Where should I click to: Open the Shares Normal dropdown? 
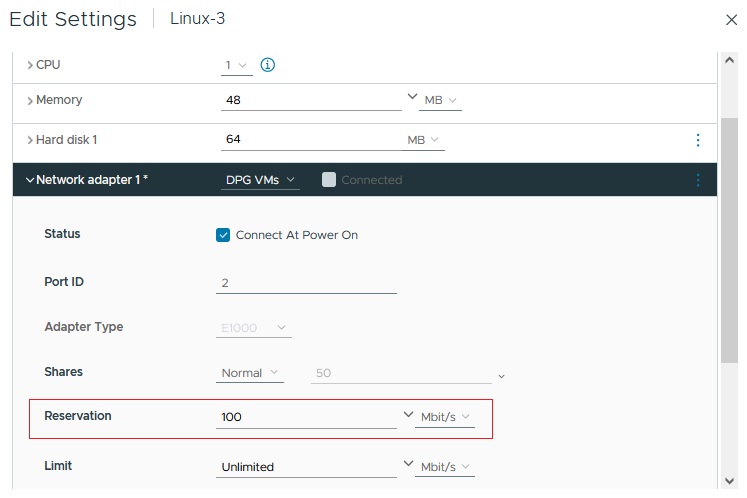tap(251, 373)
